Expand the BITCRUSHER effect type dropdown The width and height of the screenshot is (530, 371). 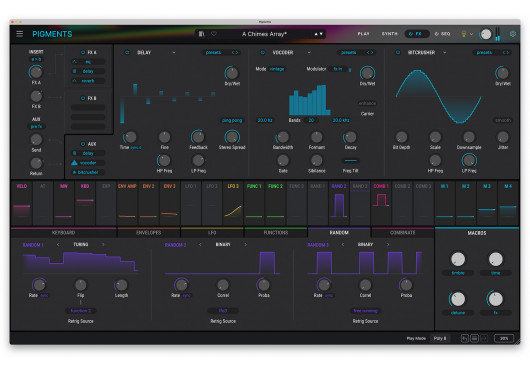[444, 52]
